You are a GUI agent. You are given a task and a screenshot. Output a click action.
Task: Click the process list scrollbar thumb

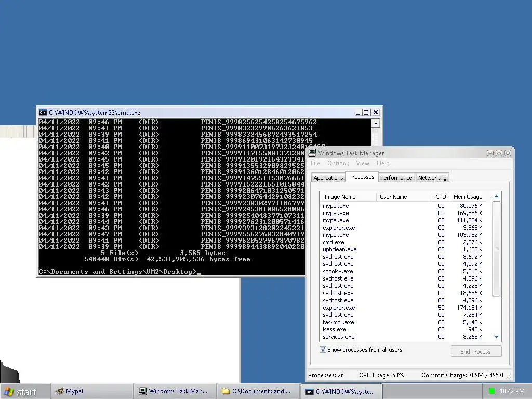(x=496, y=248)
